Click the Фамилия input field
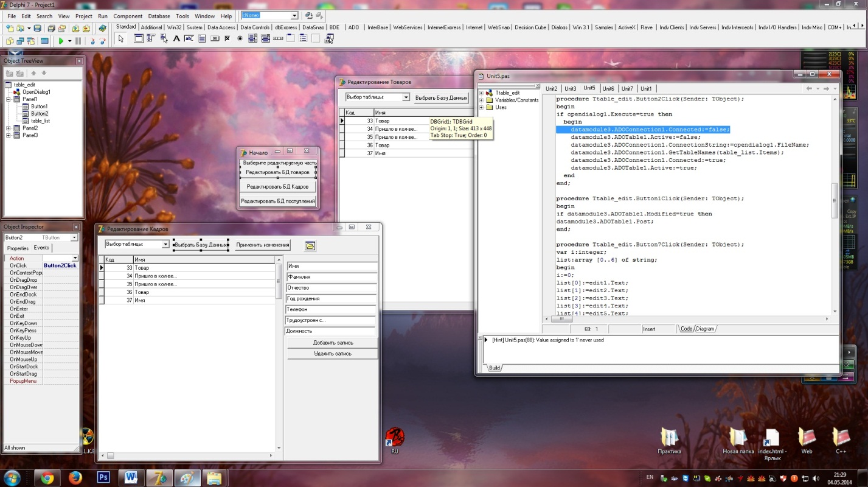This screenshot has width=868, height=487. [332, 277]
